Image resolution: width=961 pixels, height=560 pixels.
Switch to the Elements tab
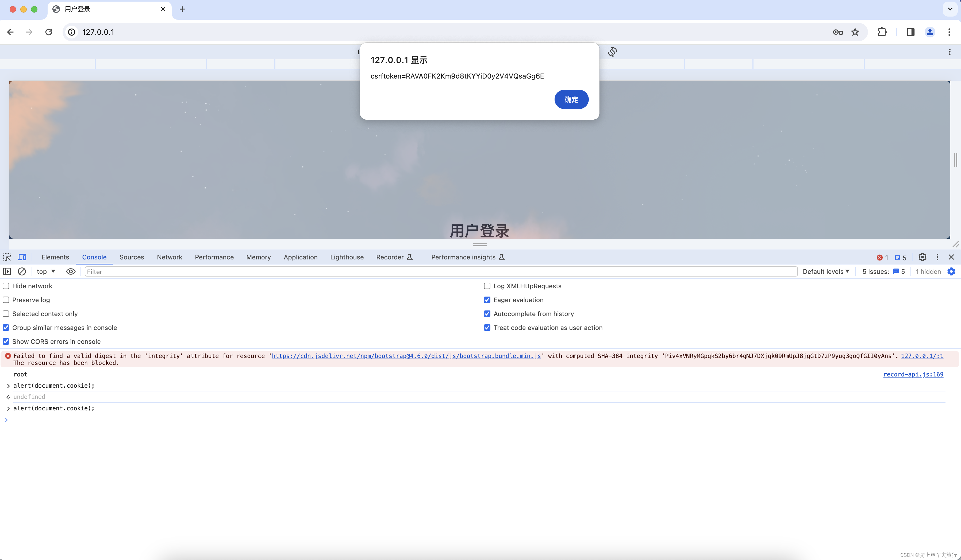click(55, 257)
